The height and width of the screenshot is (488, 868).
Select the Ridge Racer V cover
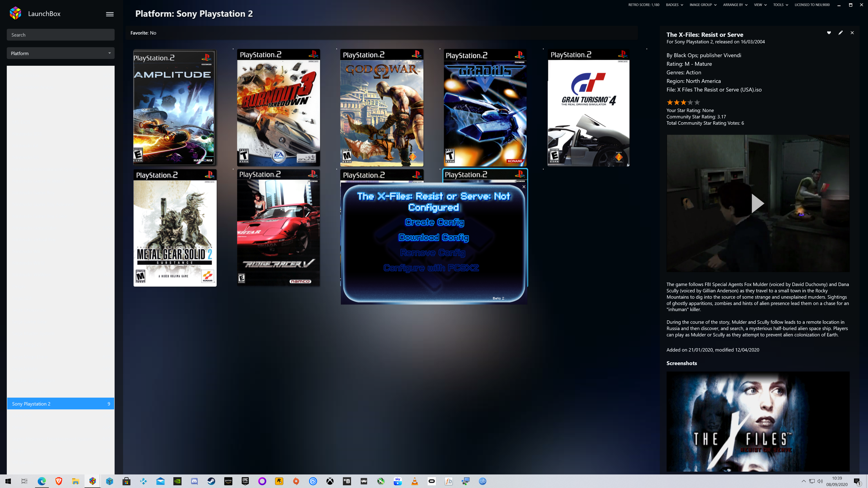[x=278, y=228]
